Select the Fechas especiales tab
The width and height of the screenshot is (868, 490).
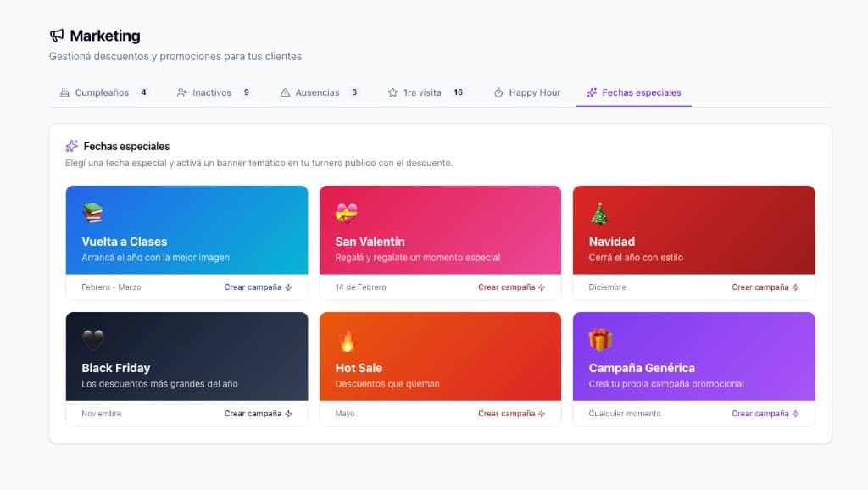pos(633,92)
